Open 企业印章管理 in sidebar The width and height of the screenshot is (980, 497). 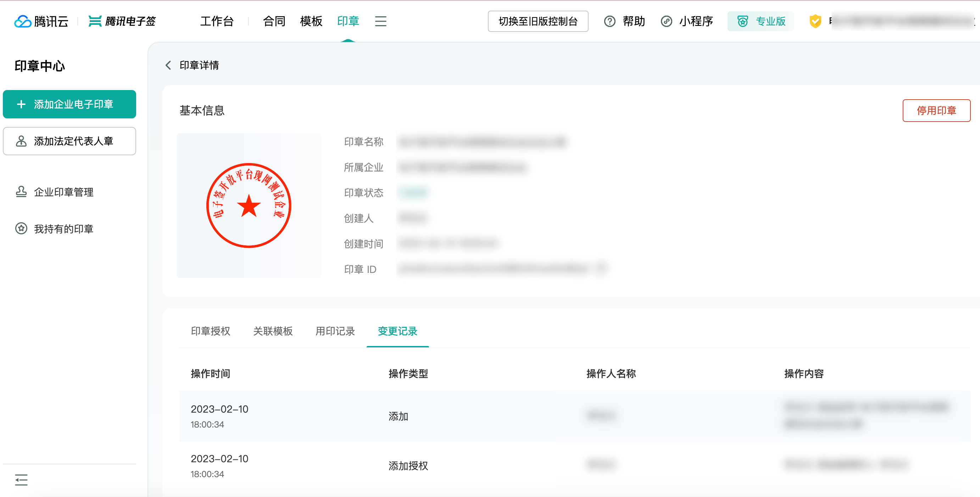tap(63, 192)
